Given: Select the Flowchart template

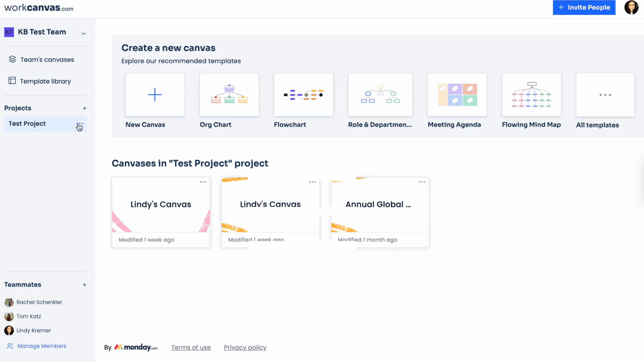Looking at the screenshot, I should tap(304, 95).
